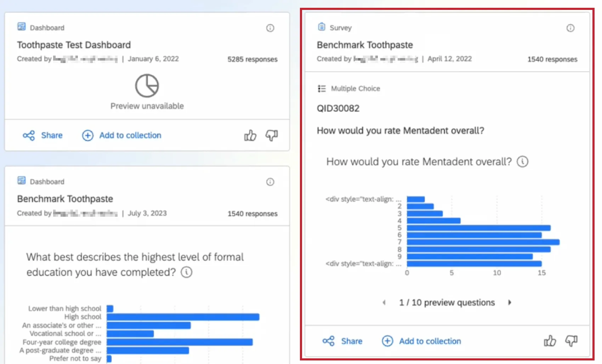The image size is (602, 364).
Task: Click Add to collection on Toothpaste Test Dashboard
Action: pyautogui.click(x=130, y=135)
